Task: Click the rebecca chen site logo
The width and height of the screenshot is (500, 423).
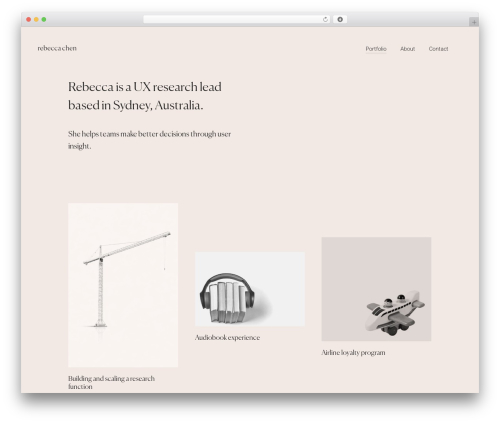Action: point(57,48)
